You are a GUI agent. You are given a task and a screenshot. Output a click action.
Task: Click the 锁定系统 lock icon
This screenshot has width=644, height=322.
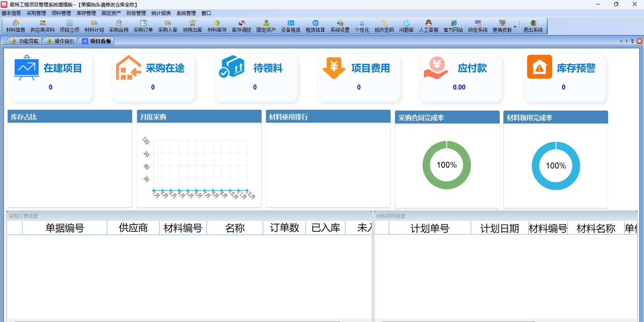tap(478, 26)
